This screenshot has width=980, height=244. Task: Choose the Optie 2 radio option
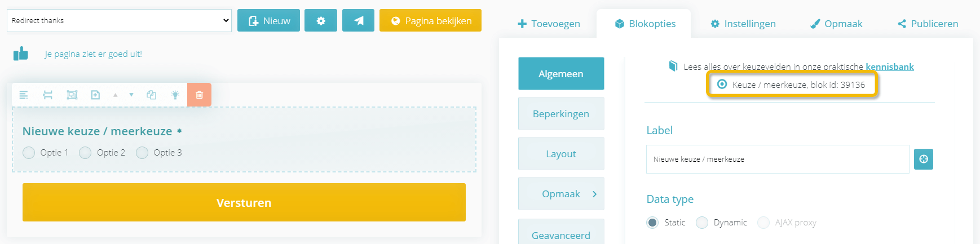pyautogui.click(x=85, y=153)
